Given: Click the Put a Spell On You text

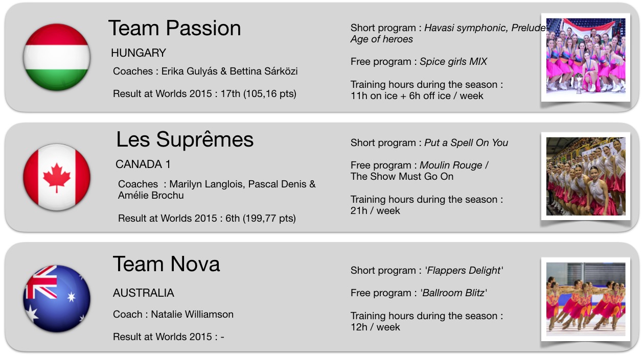Looking at the screenshot, I should point(466,143).
